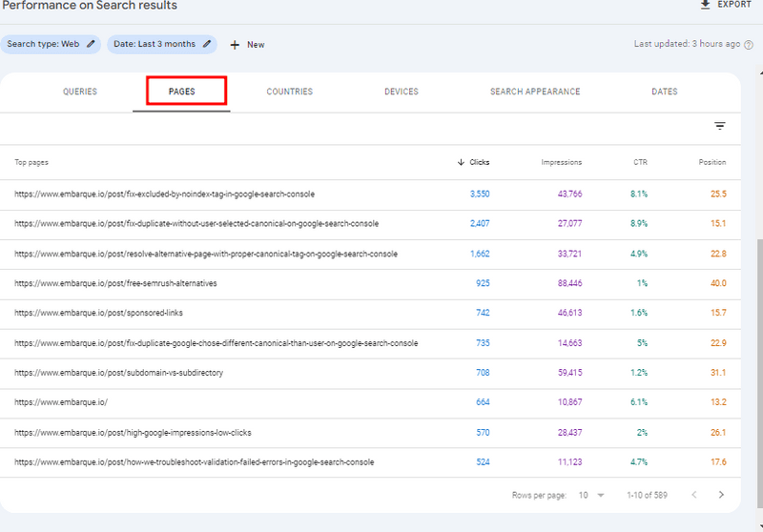763x532 pixels.
Task: Go to previous page of results
Action: pyautogui.click(x=694, y=495)
